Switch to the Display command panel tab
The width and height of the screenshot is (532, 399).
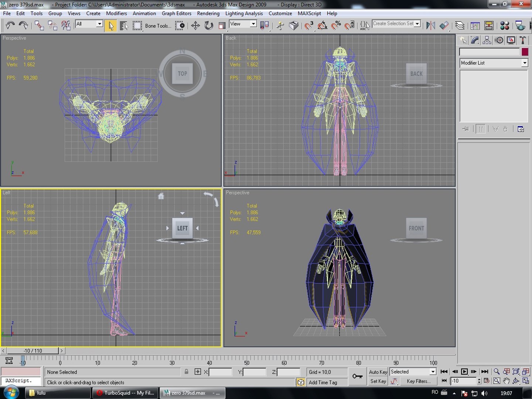tap(511, 40)
